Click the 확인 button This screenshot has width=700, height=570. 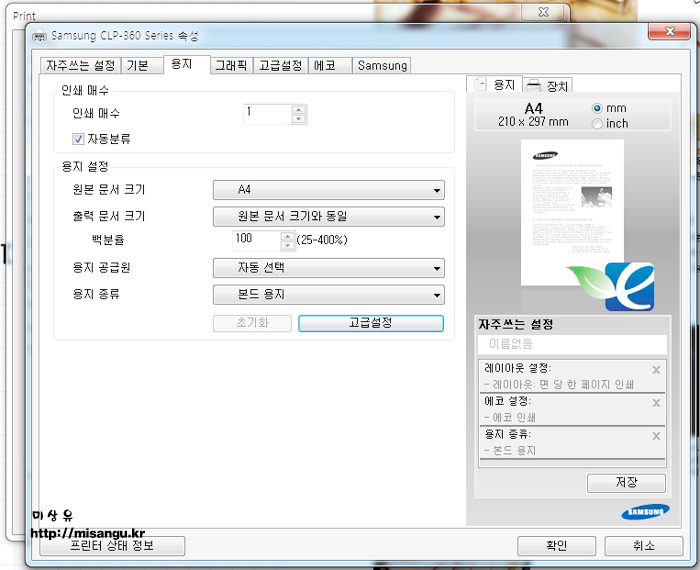coord(556,545)
